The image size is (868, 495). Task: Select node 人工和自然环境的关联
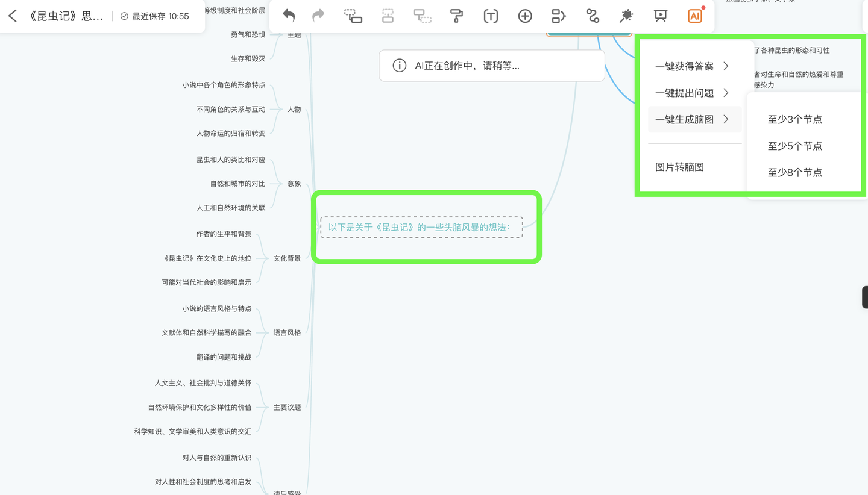tap(230, 208)
